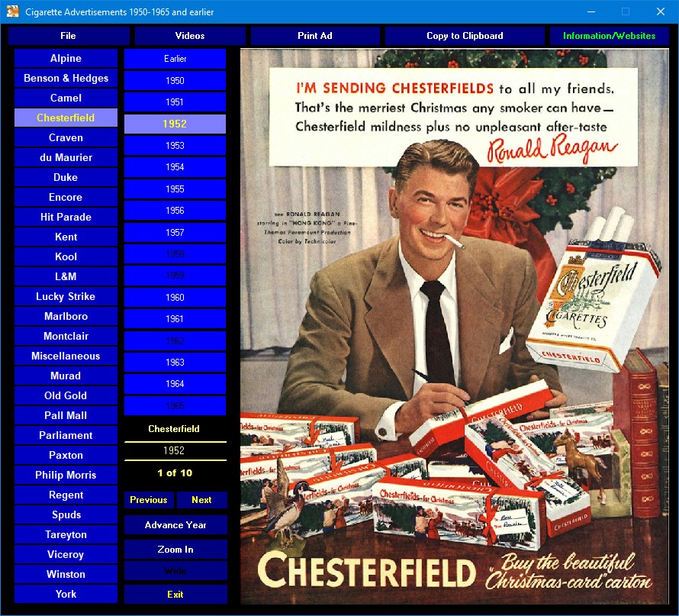Close the Cigarette Advertisements window
Image resolution: width=679 pixels, height=616 pixels.
661,11
